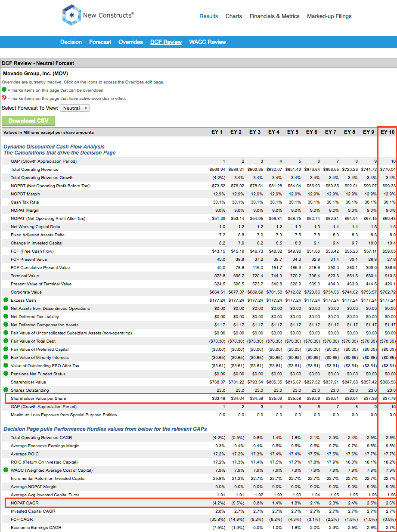Click override icon for Fair Value of Minority Interests
397x532 pixels.
(x=6, y=357)
